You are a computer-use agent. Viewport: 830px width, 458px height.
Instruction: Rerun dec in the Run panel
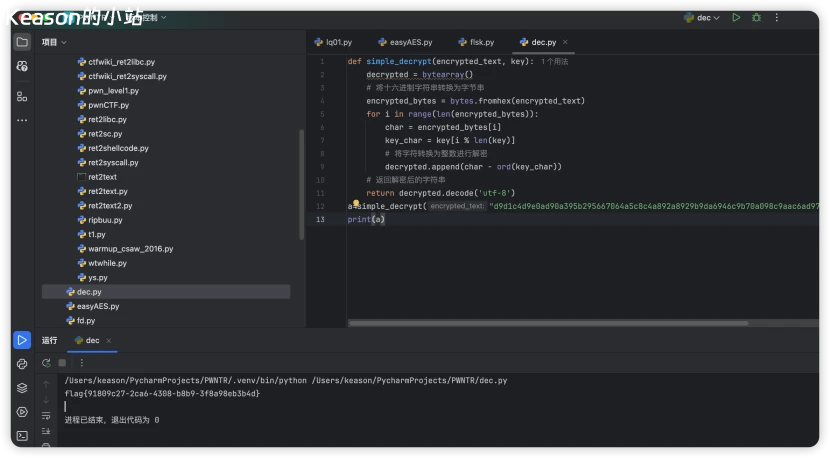[46, 362]
